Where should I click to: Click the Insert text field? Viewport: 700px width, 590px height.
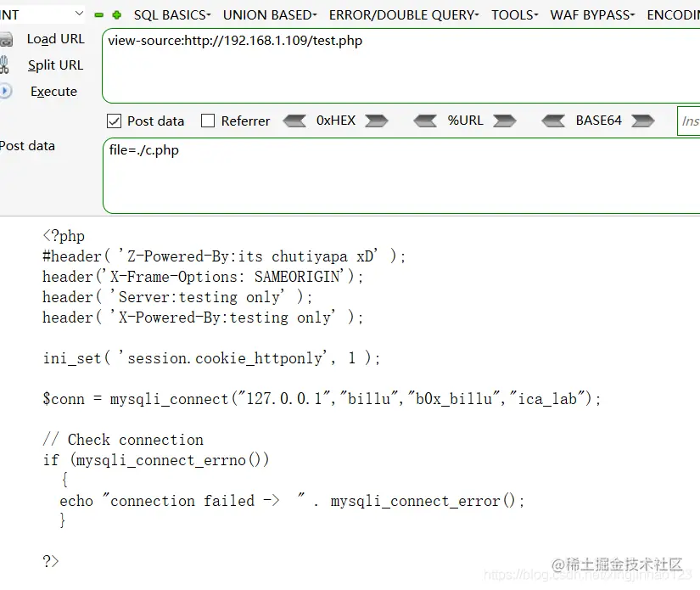coord(688,121)
